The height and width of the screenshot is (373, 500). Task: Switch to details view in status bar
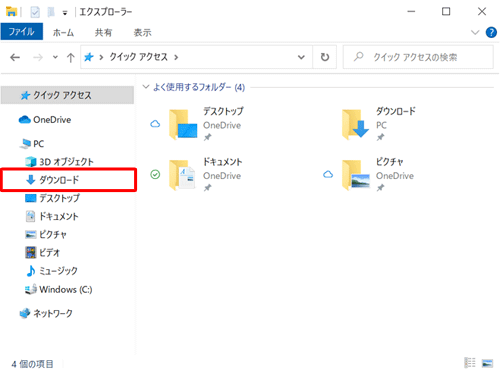tap(470, 363)
